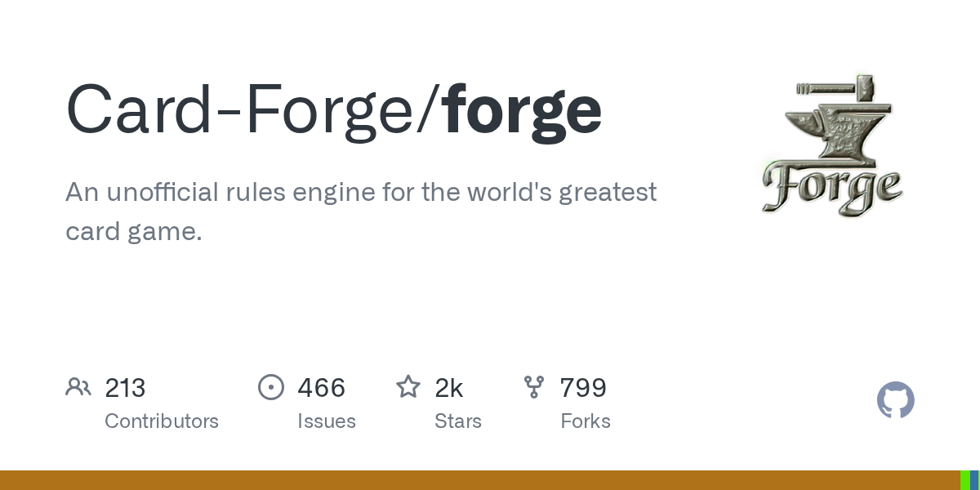Click the 213 contributors count
The image size is (980, 490).
[x=125, y=388]
